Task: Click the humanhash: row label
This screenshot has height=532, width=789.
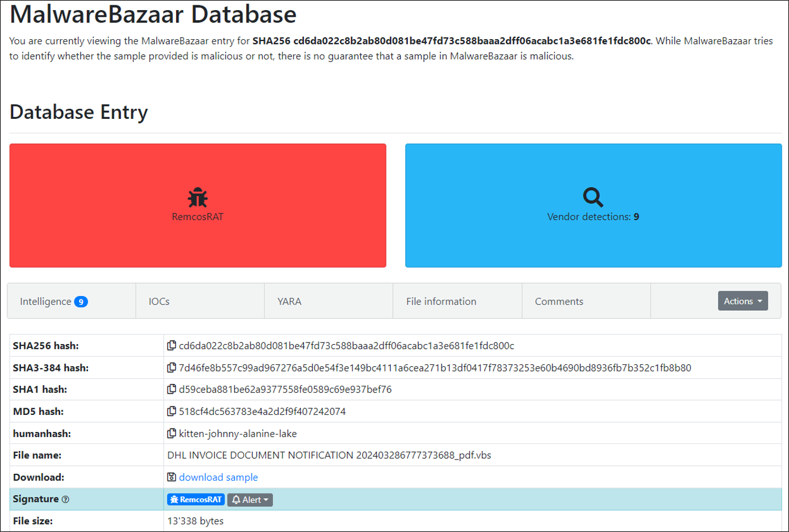Action: [x=42, y=433]
